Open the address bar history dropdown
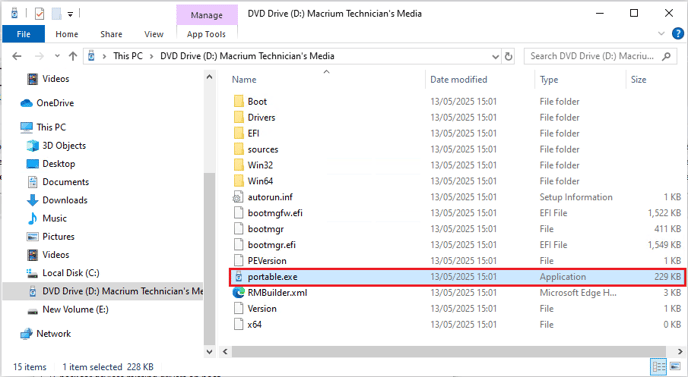Screen dimensions: 688x377 click(495, 56)
